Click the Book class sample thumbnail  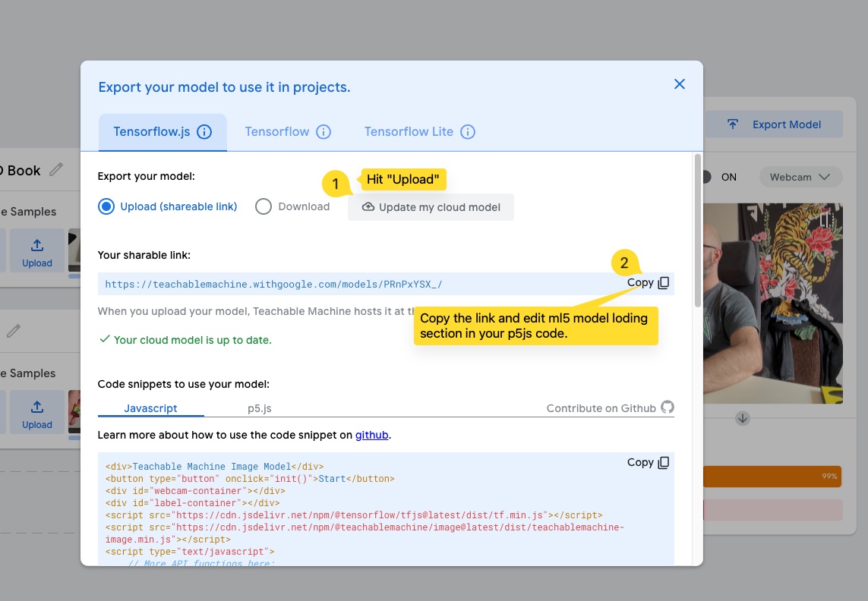pyautogui.click(x=74, y=251)
